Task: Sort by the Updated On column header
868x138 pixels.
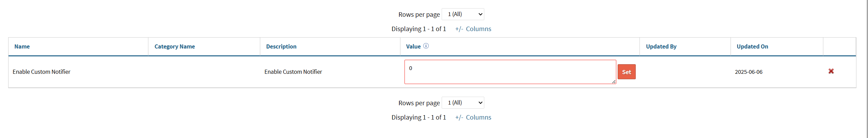Action: (752, 46)
